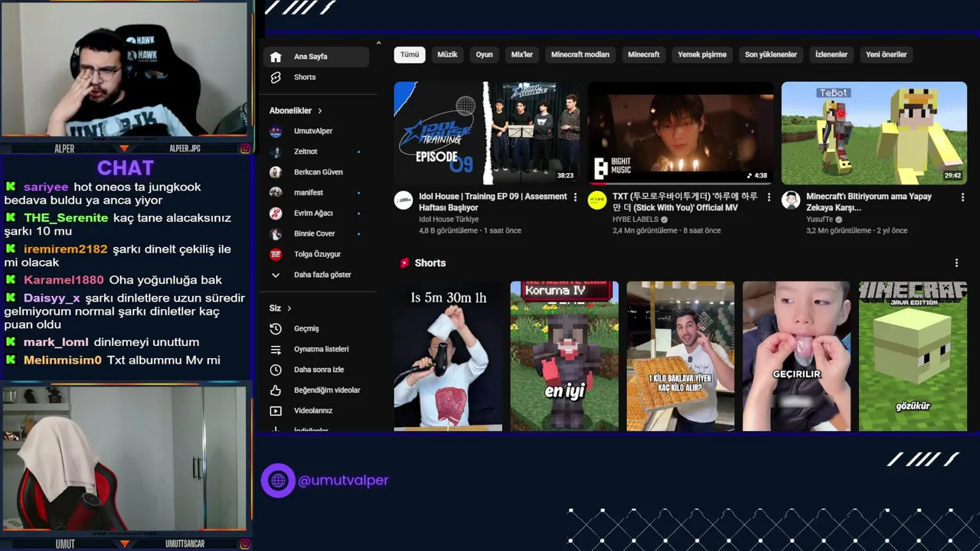Select the Mix'ler filter chip

click(522, 55)
